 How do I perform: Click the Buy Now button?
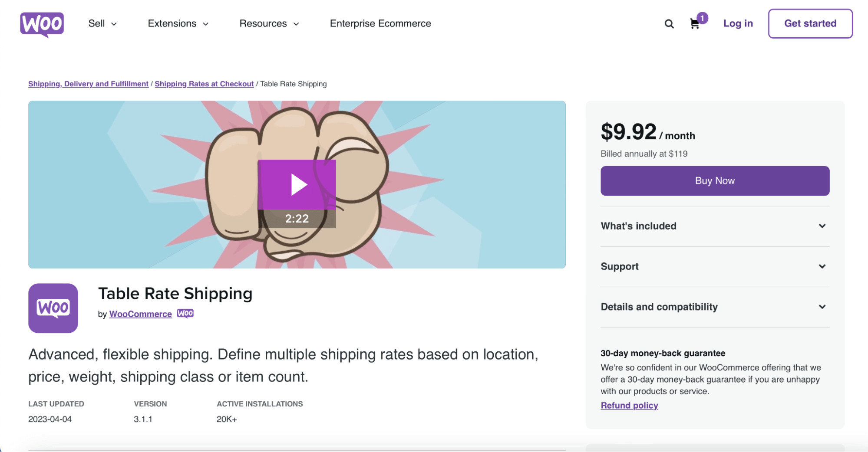point(715,181)
